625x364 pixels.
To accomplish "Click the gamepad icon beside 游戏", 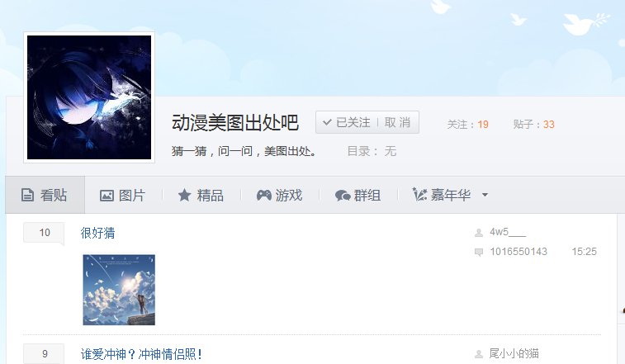I will 264,195.
